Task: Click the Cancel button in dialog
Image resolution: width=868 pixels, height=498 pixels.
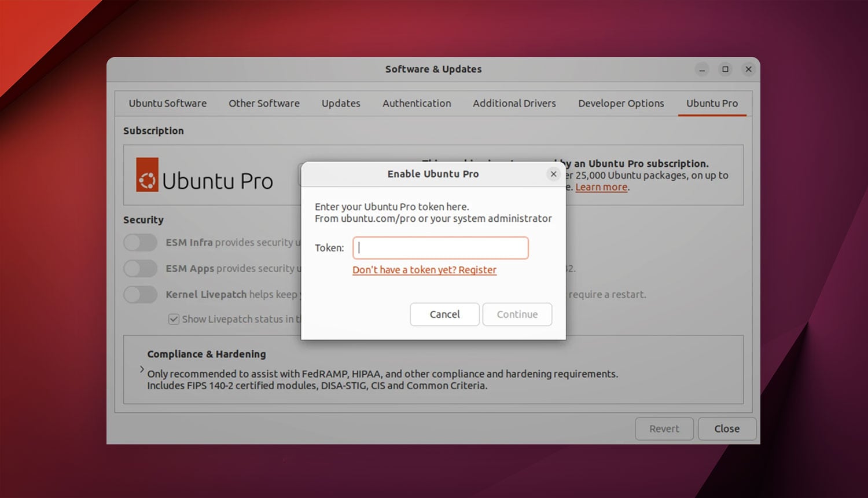Action: [x=444, y=314]
